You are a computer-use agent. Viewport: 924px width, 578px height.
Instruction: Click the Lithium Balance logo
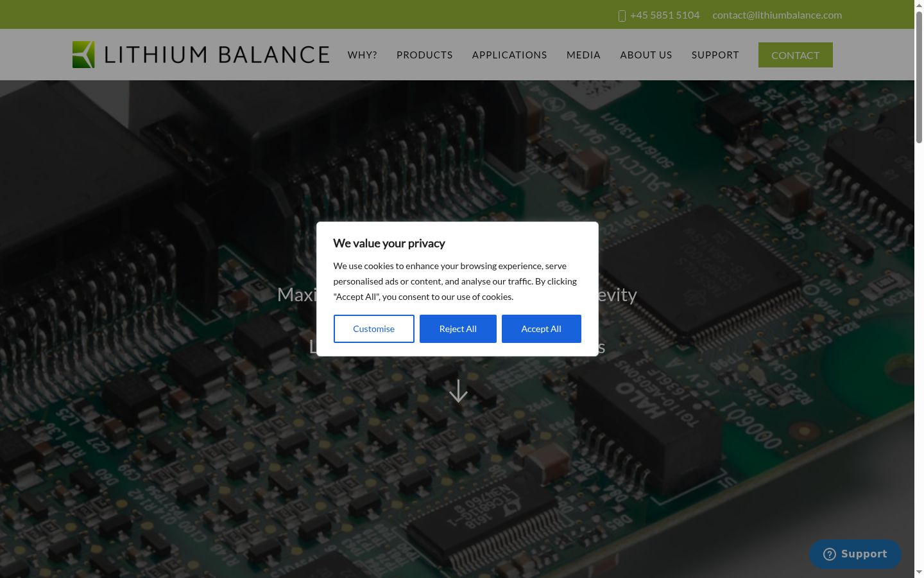pyautogui.click(x=201, y=55)
